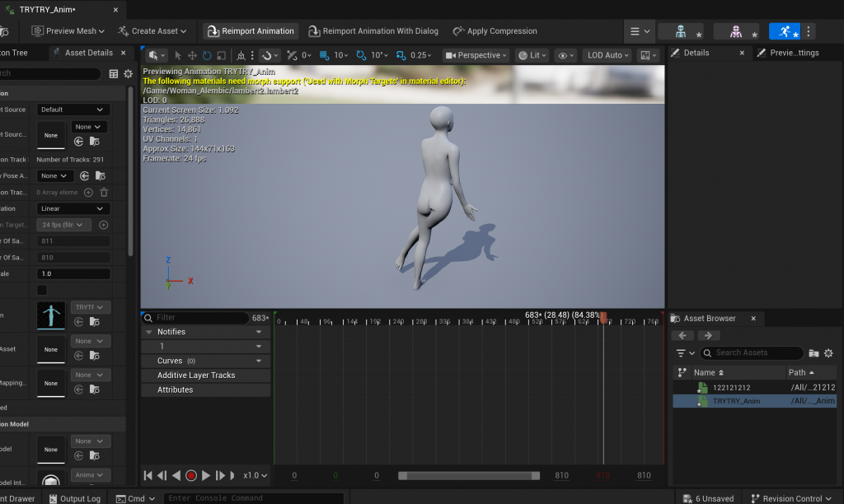Expand the Interpolation Linear dropdown
The image size is (844, 504).
(73, 208)
